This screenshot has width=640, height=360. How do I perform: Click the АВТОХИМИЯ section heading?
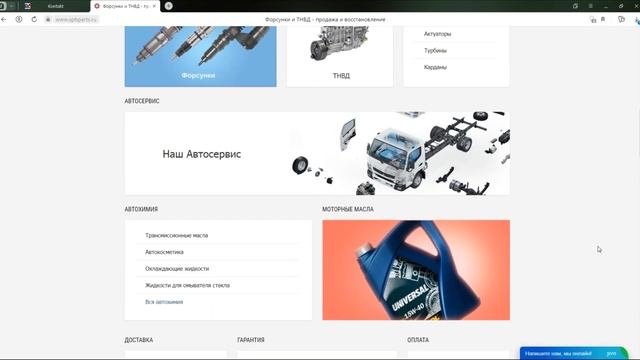click(x=141, y=209)
